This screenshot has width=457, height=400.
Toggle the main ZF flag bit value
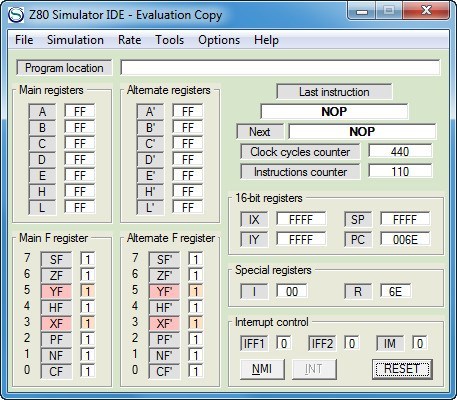coord(88,275)
